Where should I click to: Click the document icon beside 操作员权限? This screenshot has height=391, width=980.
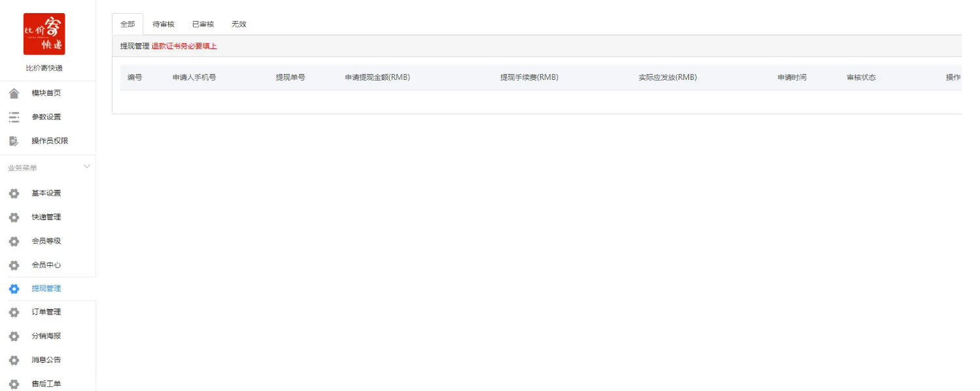(x=14, y=141)
